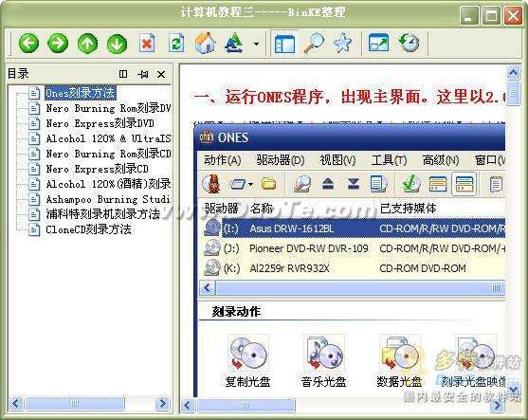This screenshot has width=528, height=420.
Task: Click the history clock icon in toolbar
Action: pos(410,43)
